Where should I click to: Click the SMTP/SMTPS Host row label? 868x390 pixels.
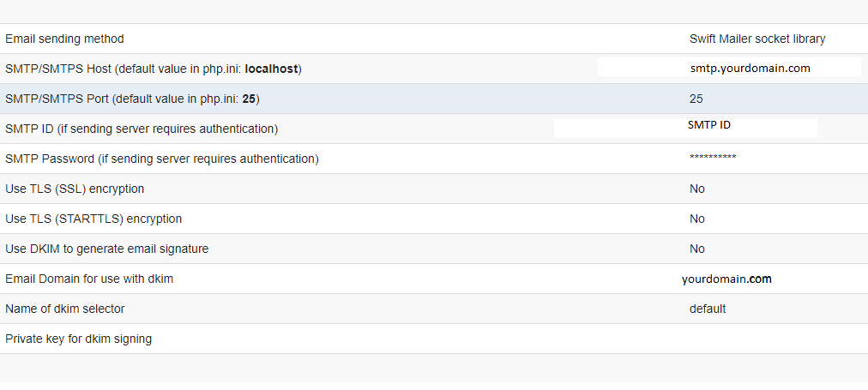point(154,69)
